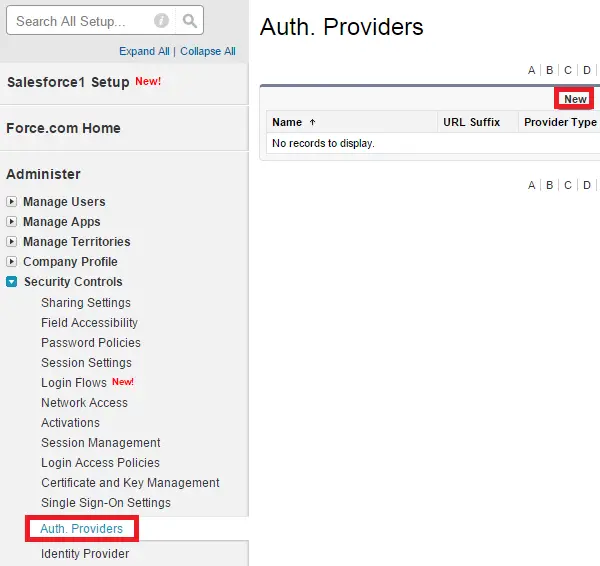Expand the Manage Users section

coord(11,201)
